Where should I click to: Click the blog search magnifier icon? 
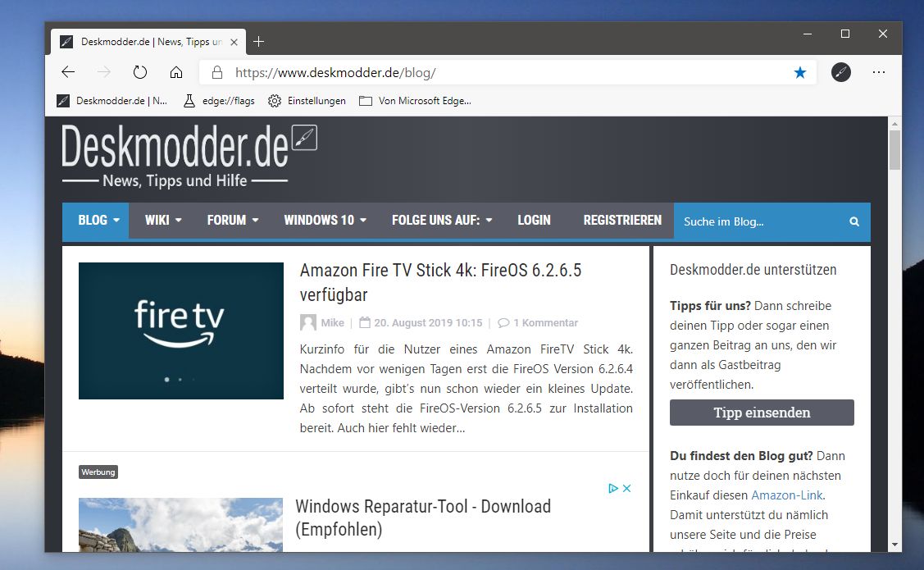pos(853,221)
